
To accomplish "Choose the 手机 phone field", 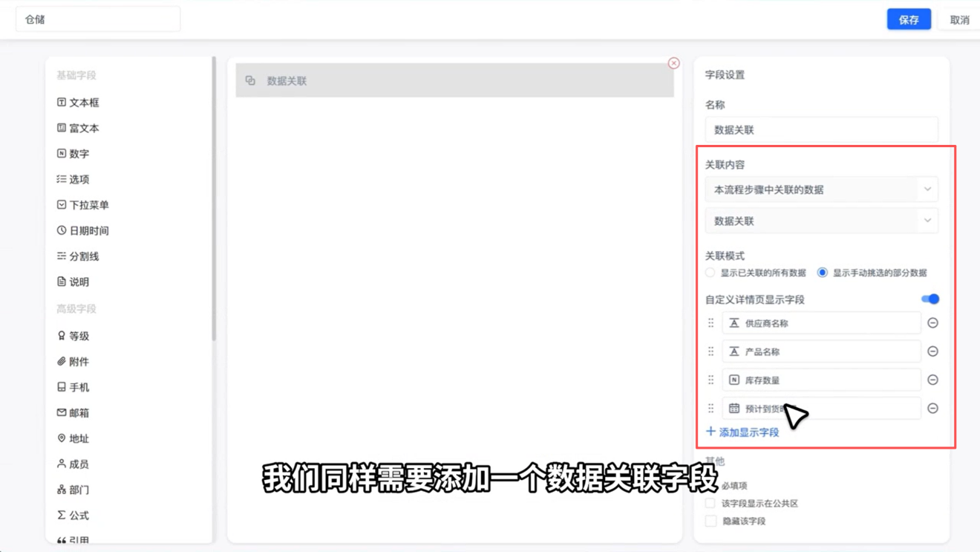I will click(73, 387).
